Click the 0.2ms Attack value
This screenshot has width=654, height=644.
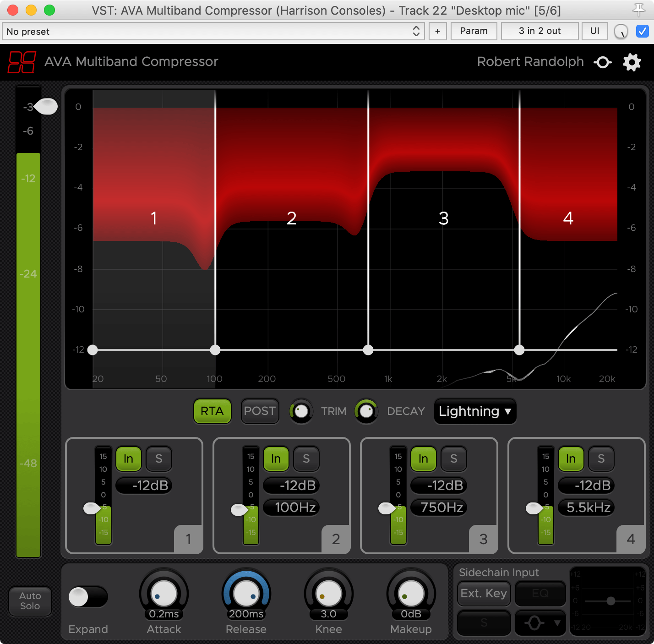(164, 614)
